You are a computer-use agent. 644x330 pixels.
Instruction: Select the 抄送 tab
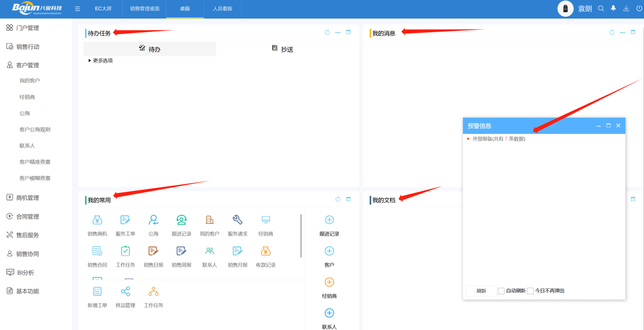(x=282, y=49)
